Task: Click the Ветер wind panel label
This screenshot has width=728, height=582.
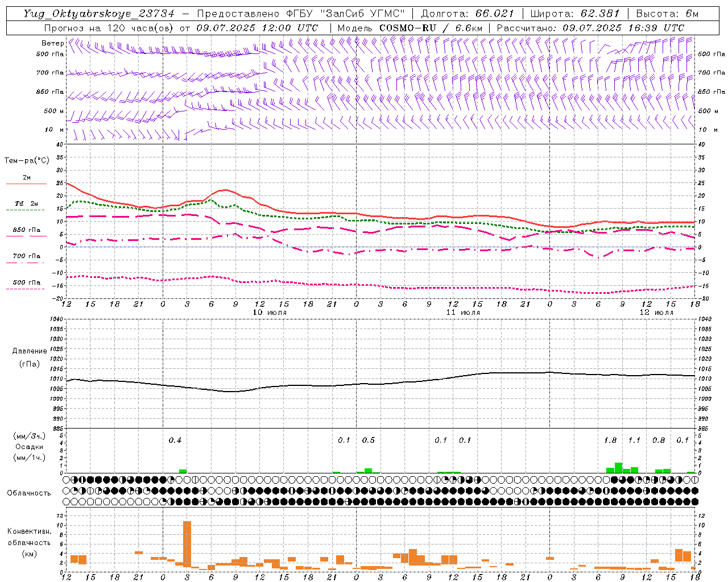Action: click(x=52, y=43)
